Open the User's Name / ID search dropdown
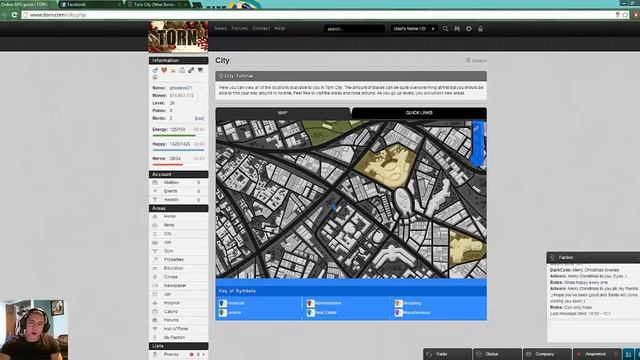This screenshot has height=360, width=640. point(414,29)
